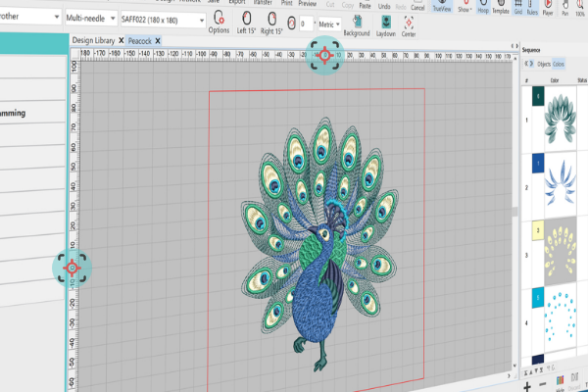Click the Undo button
The height and width of the screenshot is (392, 588).
pos(384,5)
